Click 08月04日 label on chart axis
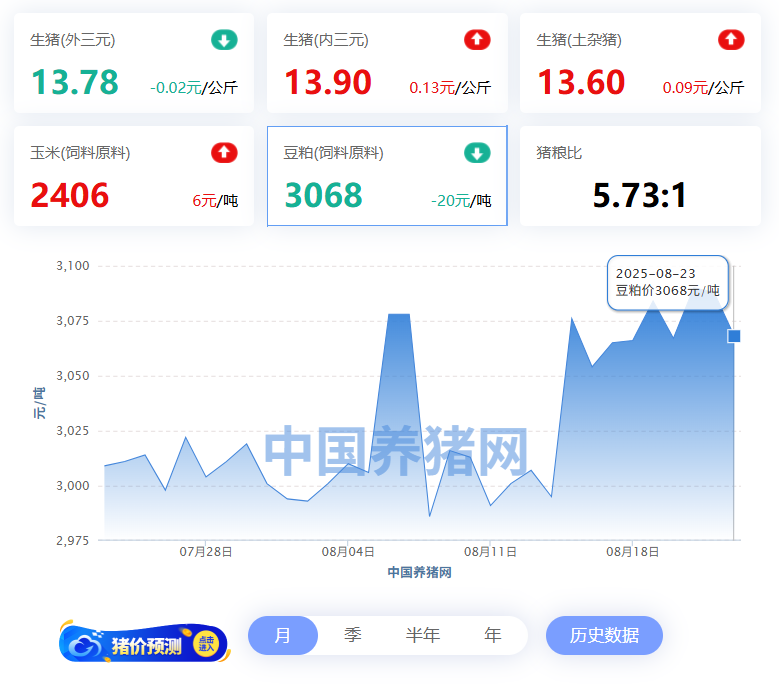Viewport: 779px width, 690px height. [x=348, y=551]
